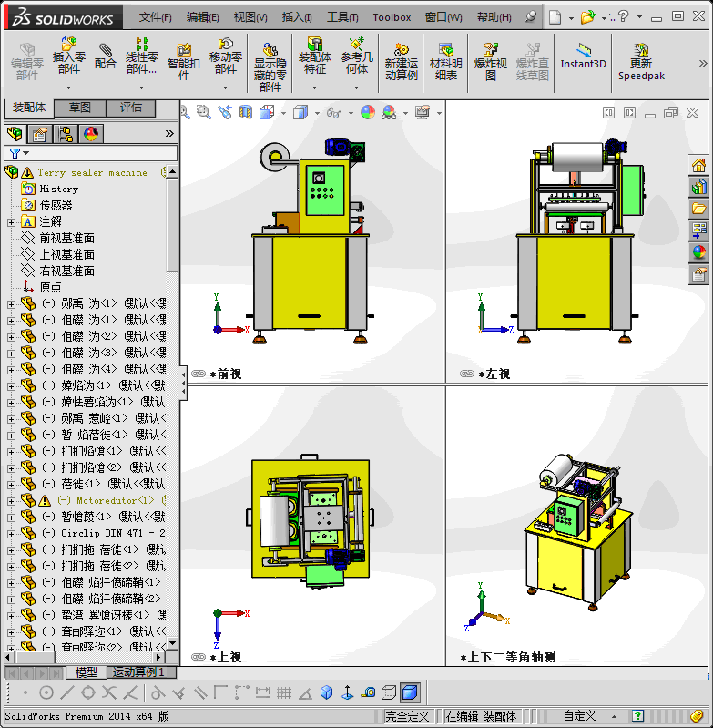
Task: Select the Mate (配合) tool
Action: tap(106, 56)
